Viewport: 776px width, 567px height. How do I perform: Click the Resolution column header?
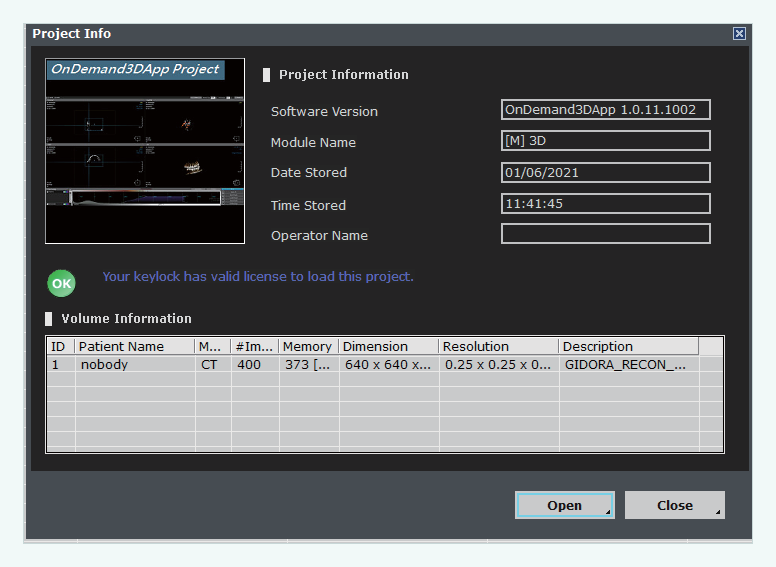tap(499, 346)
